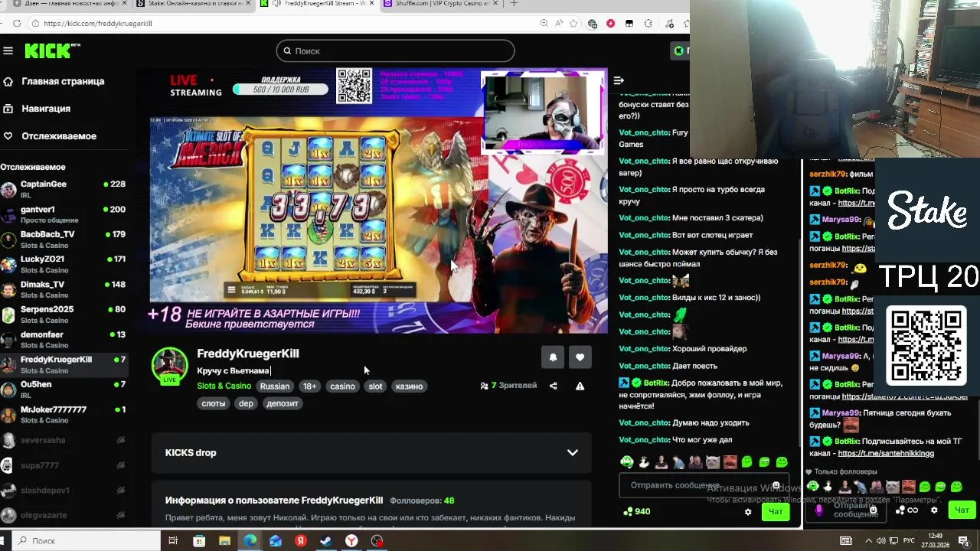Image resolution: width=980 pixels, height=551 pixels.
Task: Open Task View on taskbar
Action: coord(173,541)
